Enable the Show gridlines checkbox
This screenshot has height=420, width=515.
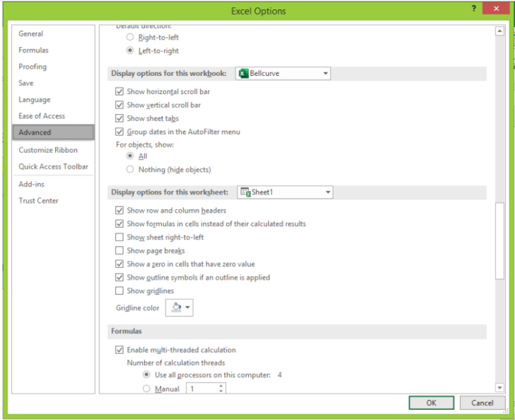pyautogui.click(x=119, y=291)
